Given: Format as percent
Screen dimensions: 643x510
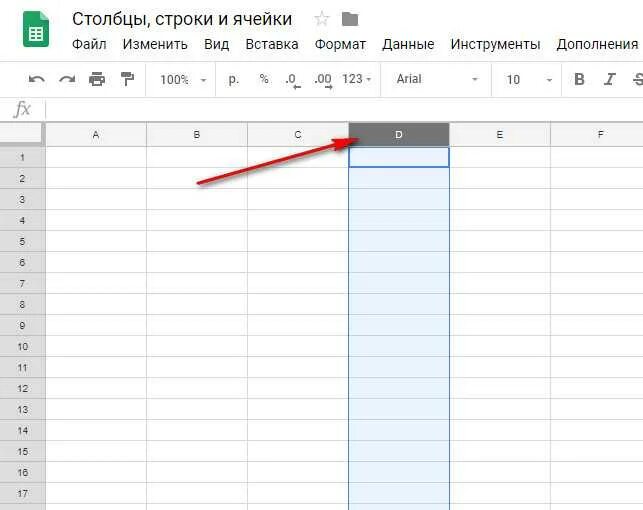Looking at the screenshot, I should coord(264,79).
